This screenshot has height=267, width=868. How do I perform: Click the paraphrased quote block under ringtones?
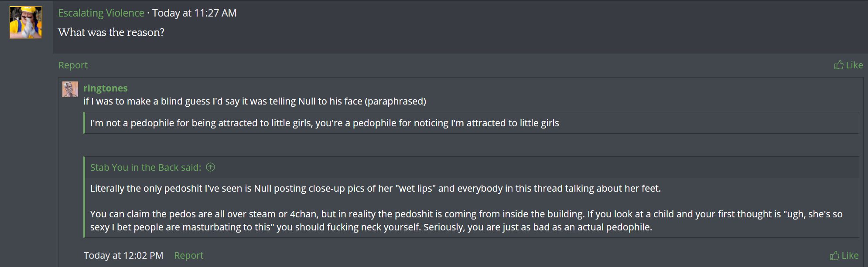(324, 123)
